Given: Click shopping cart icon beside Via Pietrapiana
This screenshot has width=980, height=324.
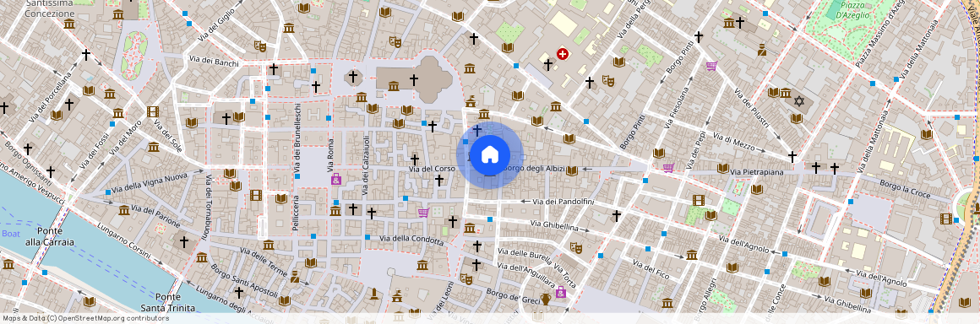Looking at the screenshot, I should (x=668, y=167).
